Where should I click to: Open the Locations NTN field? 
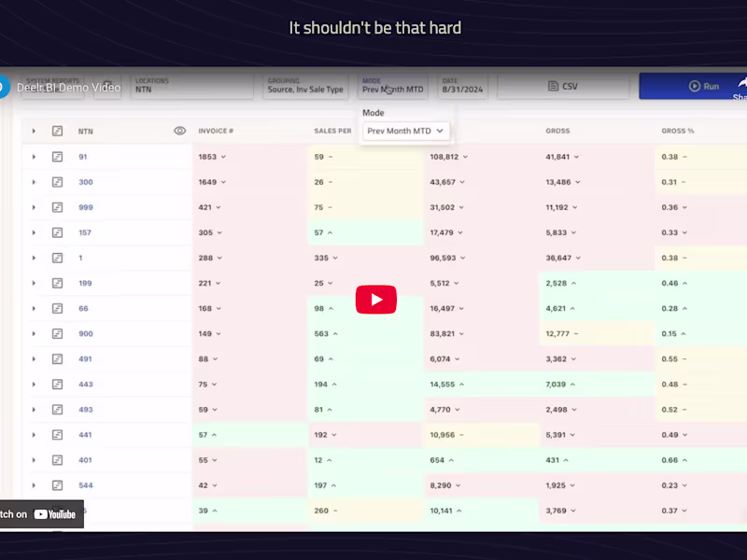click(192, 86)
